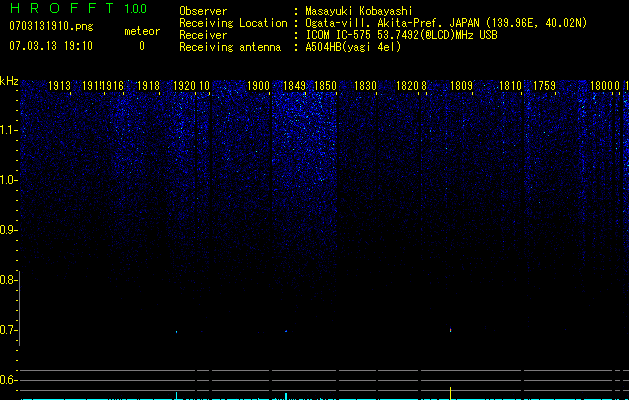Viewport: 629px width, 400px height.
Task: Select the 1920 time marker
Action: pos(185,86)
